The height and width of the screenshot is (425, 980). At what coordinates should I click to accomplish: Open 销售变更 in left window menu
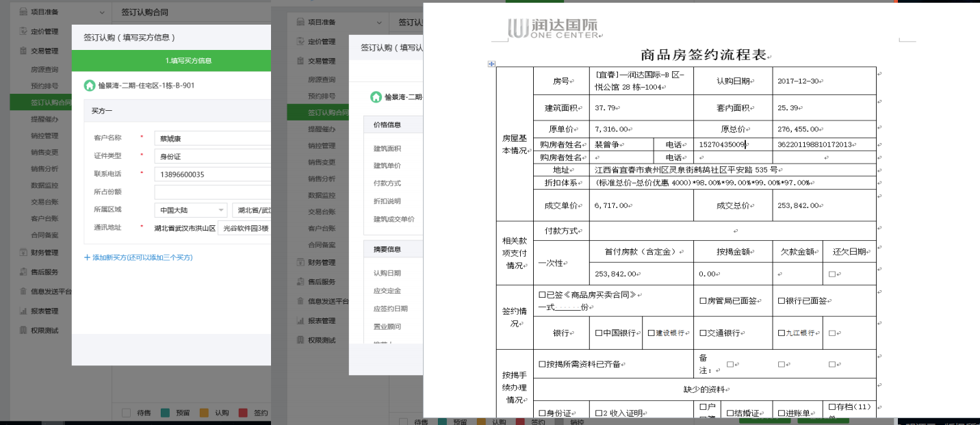pos(44,152)
